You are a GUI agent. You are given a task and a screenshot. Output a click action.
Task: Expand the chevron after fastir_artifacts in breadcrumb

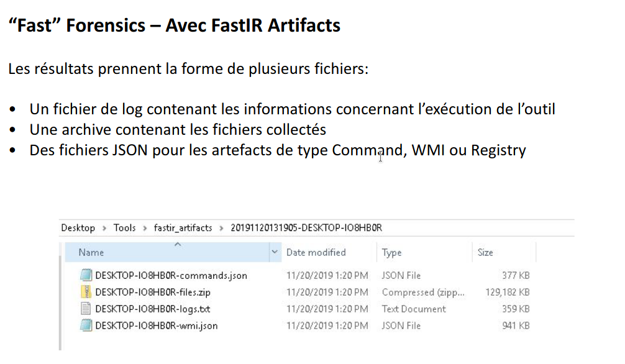[221, 228]
